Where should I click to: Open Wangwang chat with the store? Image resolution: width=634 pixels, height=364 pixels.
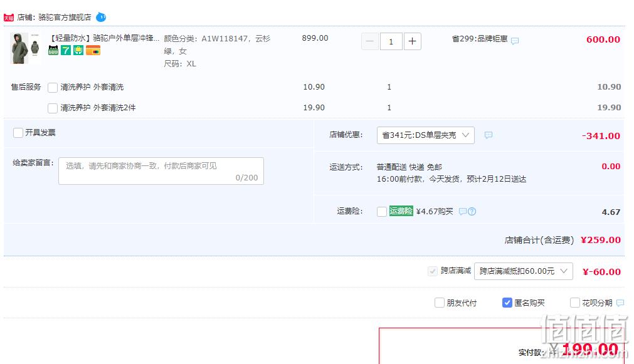coord(101,17)
